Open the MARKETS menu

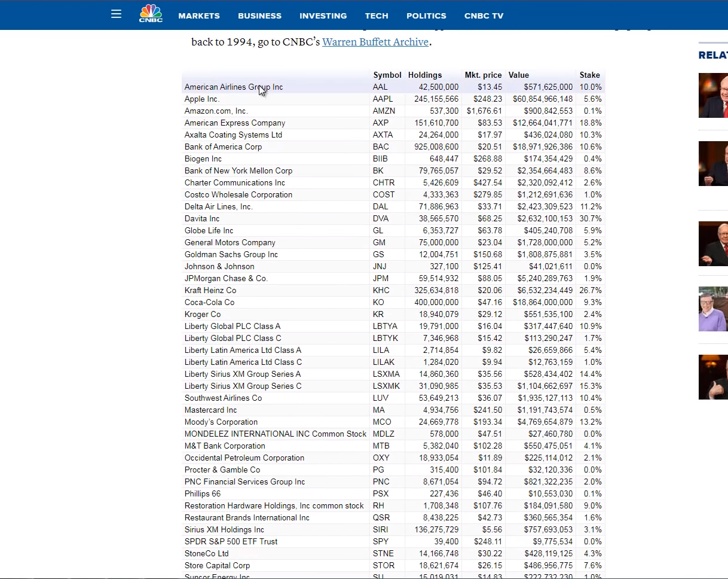199,16
